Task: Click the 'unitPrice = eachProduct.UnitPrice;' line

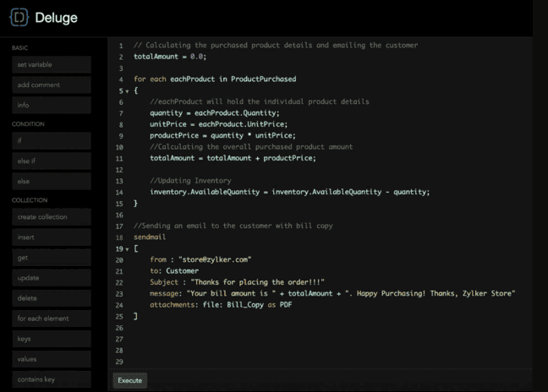Action: click(219, 124)
